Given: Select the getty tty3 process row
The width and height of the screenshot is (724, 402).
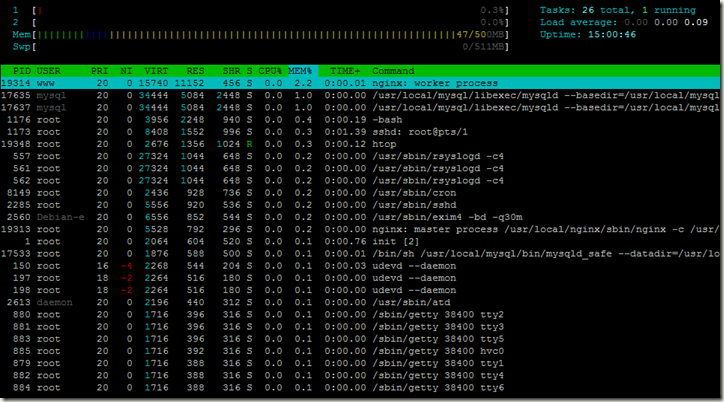Looking at the screenshot, I should point(360,327).
